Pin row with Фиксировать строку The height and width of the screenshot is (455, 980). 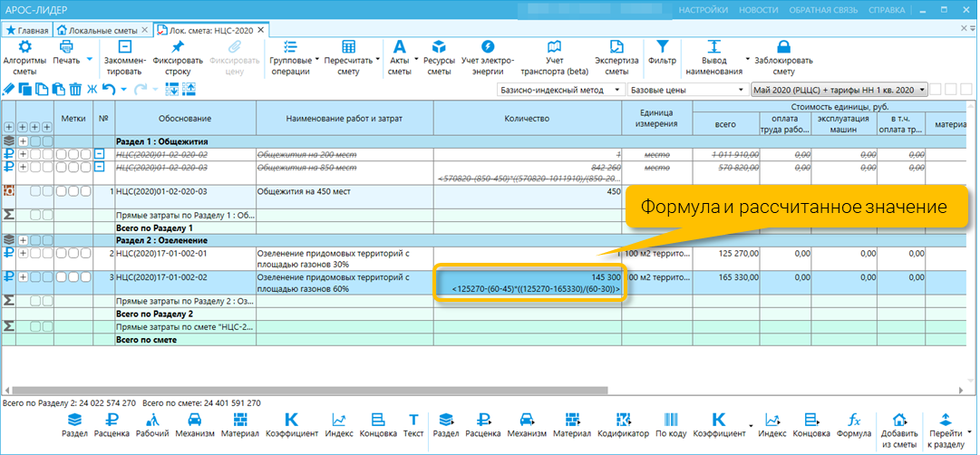point(178,57)
